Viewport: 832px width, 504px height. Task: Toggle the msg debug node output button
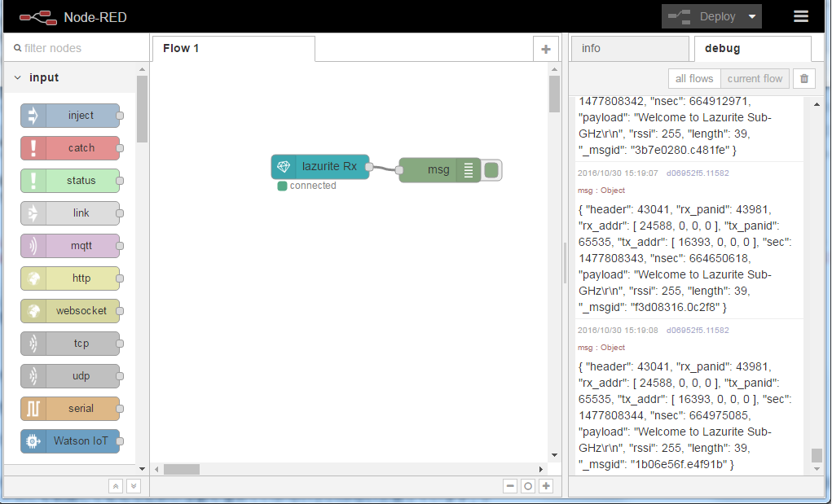pyautogui.click(x=492, y=170)
